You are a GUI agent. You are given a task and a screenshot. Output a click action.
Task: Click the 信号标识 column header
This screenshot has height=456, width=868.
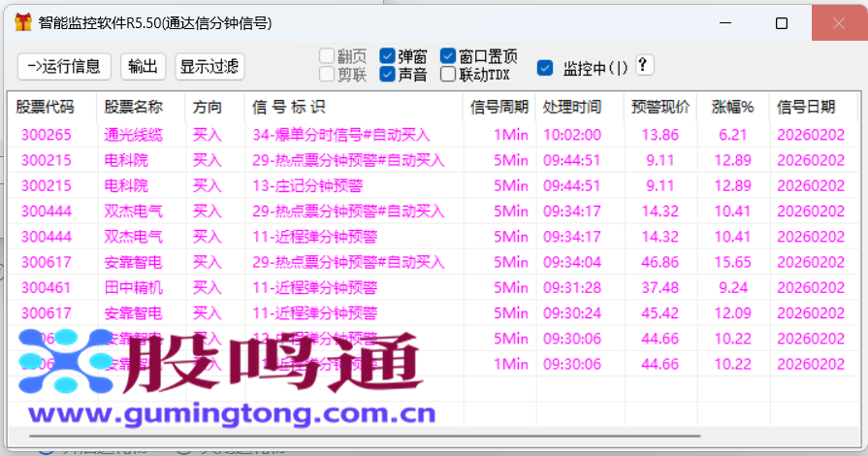[x=288, y=107]
